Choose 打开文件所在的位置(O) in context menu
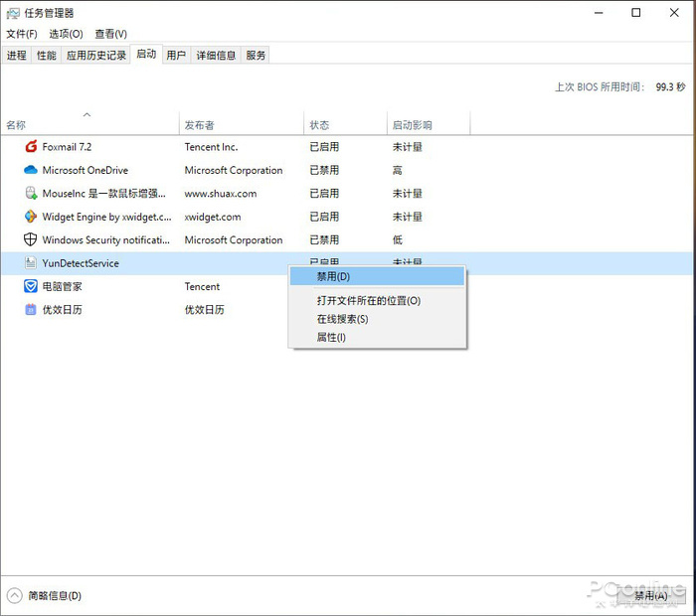696x616 pixels. click(x=377, y=301)
